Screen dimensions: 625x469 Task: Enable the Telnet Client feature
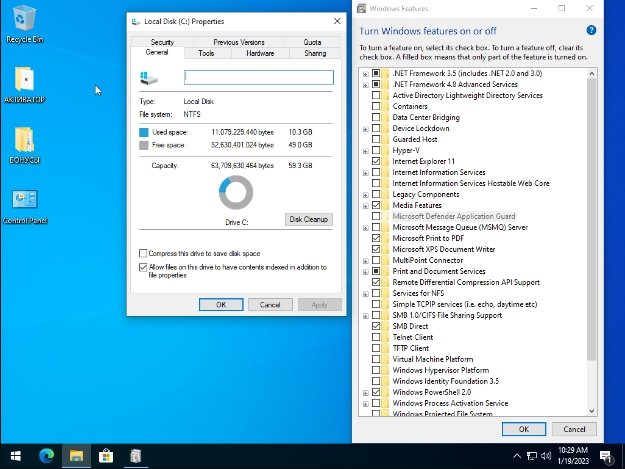pos(375,337)
